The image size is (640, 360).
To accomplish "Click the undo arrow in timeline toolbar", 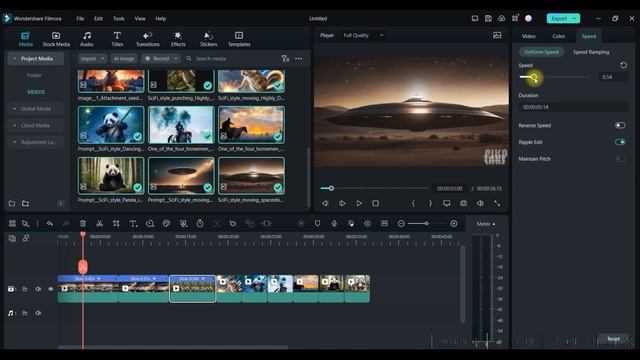I will [x=49, y=224].
